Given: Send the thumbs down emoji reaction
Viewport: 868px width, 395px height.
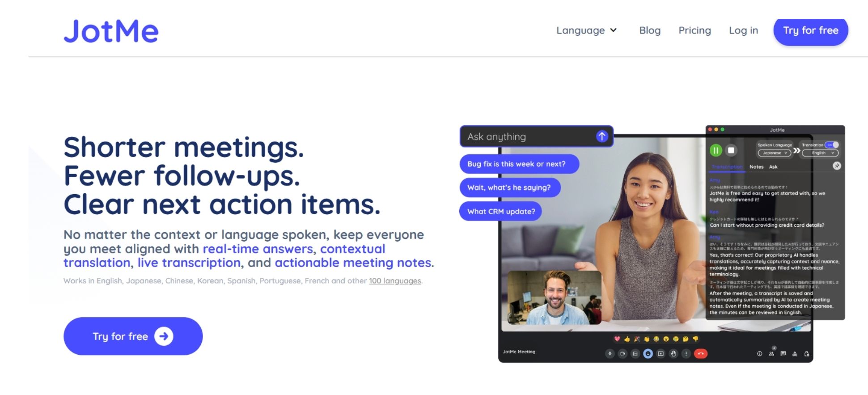Looking at the screenshot, I should coord(695,339).
